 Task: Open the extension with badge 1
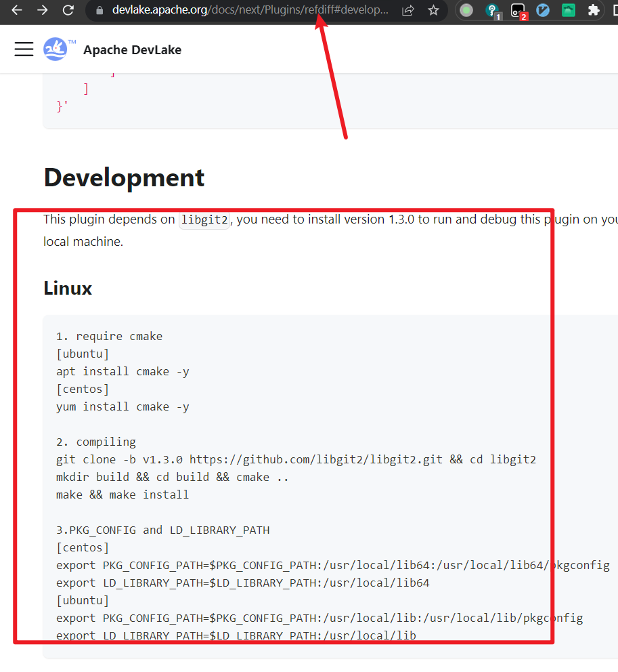click(493, 11)
